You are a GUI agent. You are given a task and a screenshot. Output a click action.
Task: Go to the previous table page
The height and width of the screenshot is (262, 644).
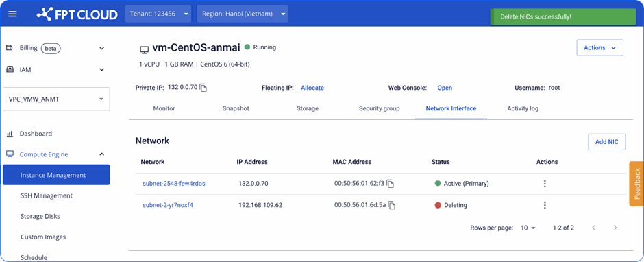pos(594,228)
